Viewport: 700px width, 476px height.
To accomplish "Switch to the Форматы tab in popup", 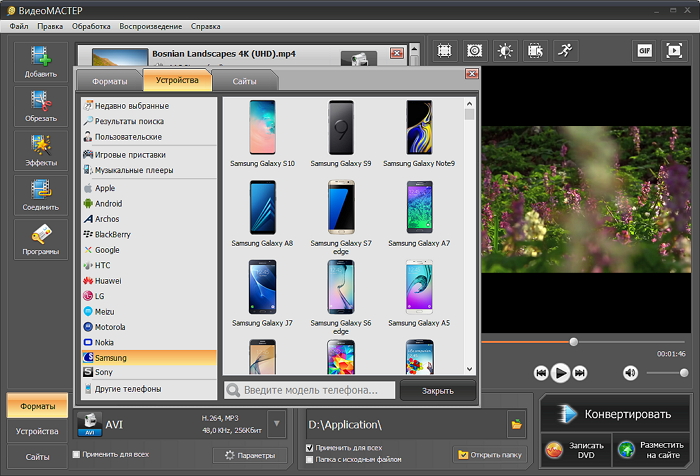I will [x=110, y=81].
